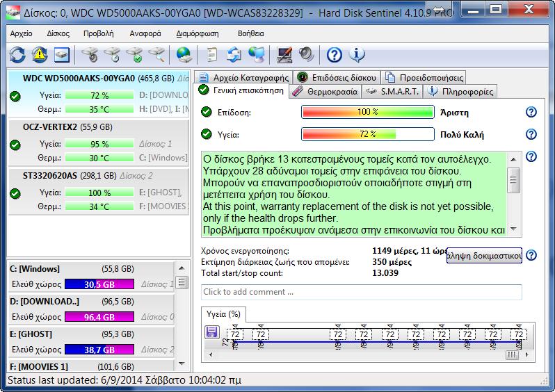Viewport: 555px width, 392px height.
Task: Click the question mark help toolbar icon
Action: [334, 55]
